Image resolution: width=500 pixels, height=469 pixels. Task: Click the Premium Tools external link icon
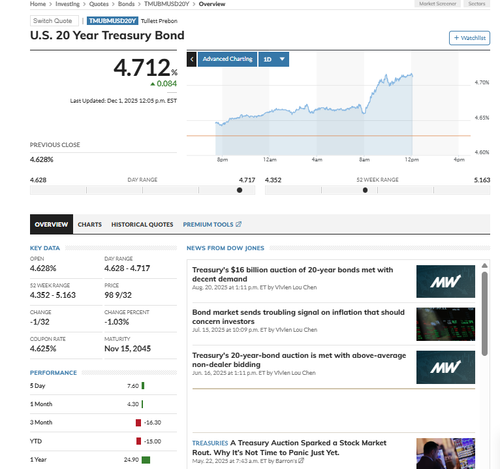239,224
